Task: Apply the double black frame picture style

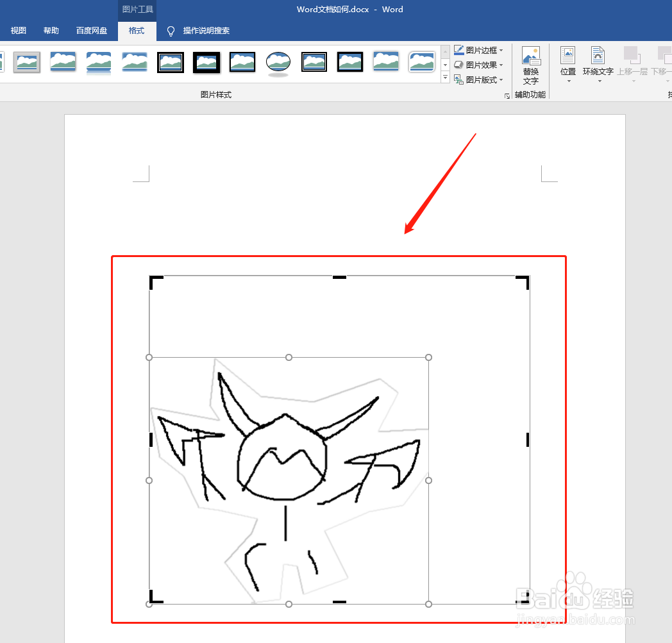Action: tap(171, 63)
